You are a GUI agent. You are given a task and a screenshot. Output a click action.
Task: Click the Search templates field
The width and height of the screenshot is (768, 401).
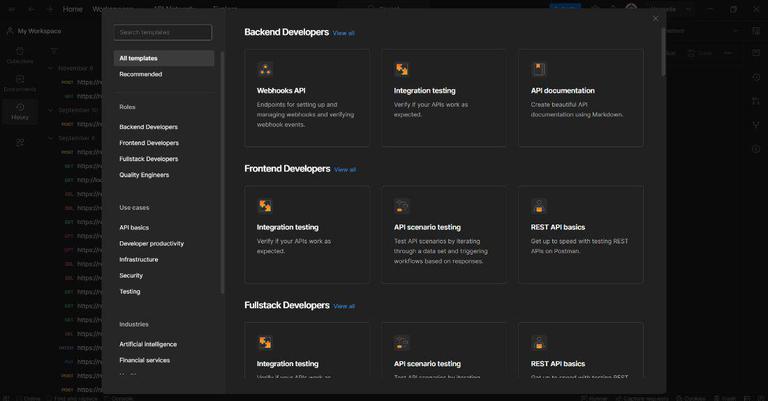[163, 33]
